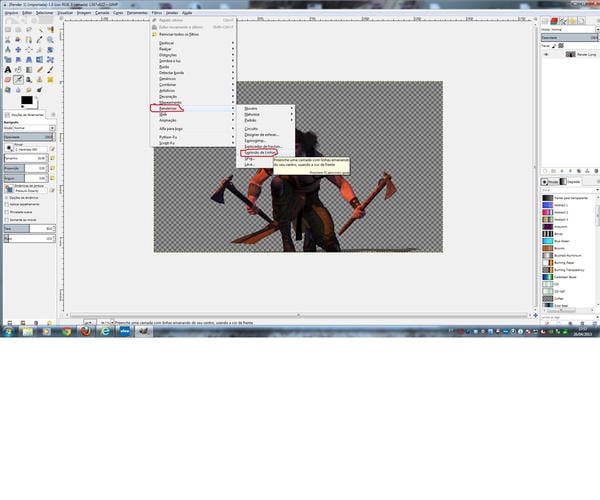Adjust the tool options Opacidade slider

[x=29, y=137]
